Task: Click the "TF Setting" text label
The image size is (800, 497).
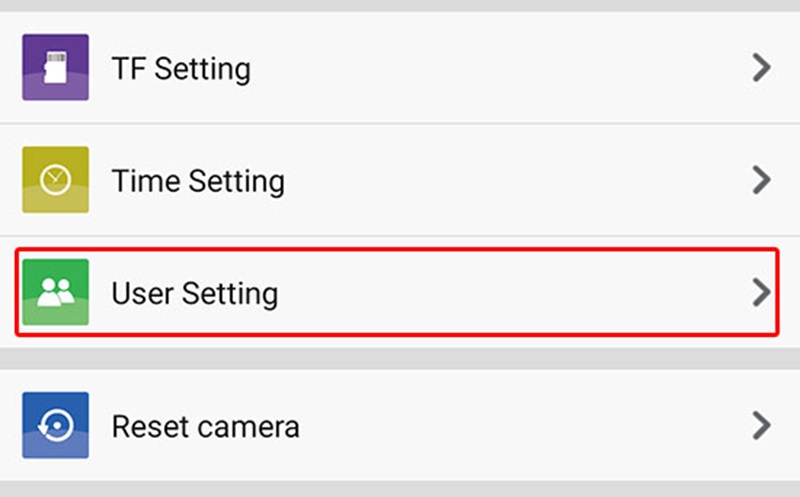Action: coord(181,69)
